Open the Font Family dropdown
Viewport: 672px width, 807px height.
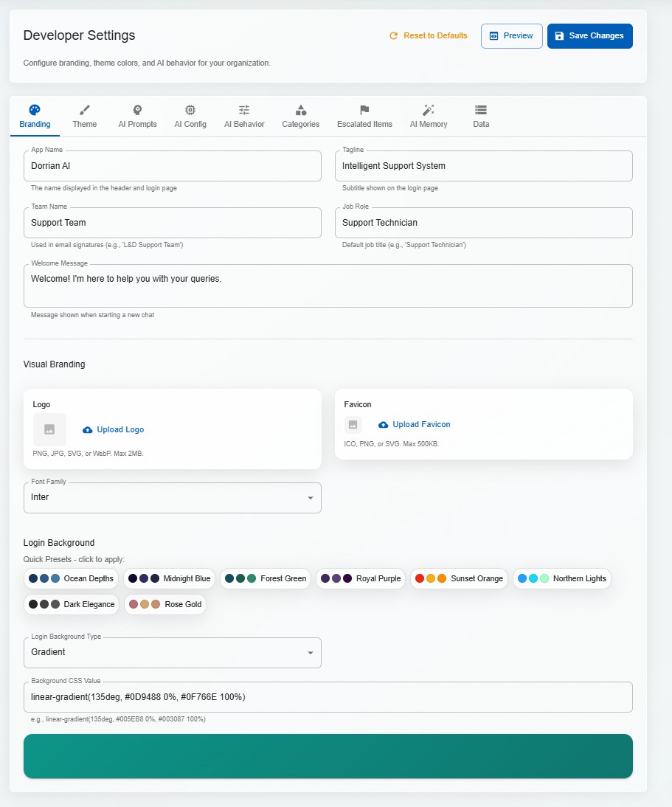tap(311, 498)
